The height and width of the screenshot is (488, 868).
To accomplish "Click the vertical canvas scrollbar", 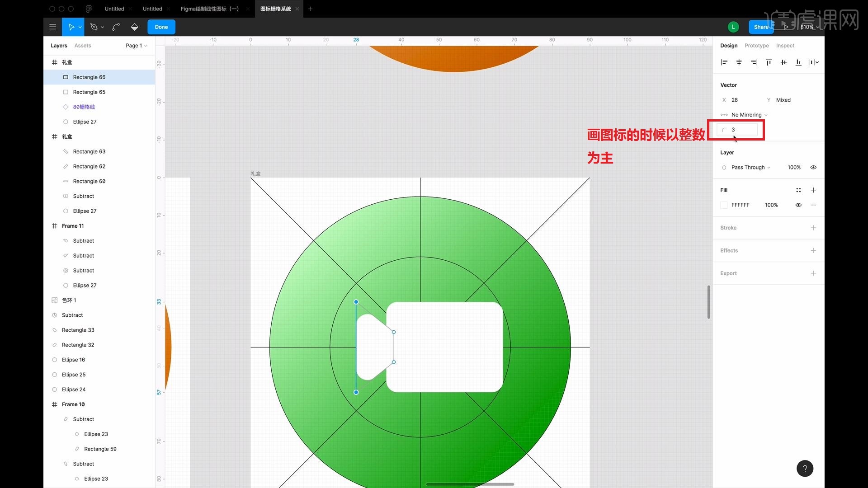I will coord(708,302).
